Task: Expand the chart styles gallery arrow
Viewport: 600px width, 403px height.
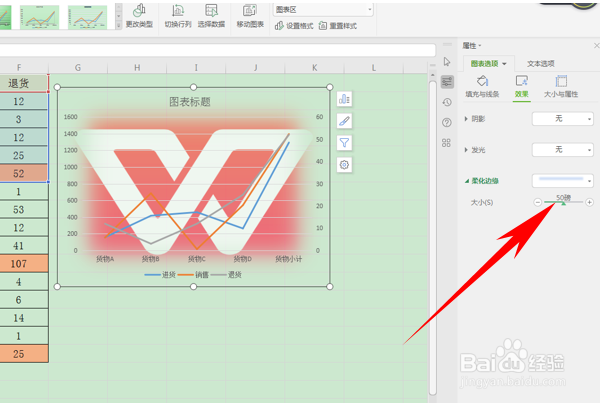Action: point(119,25)
